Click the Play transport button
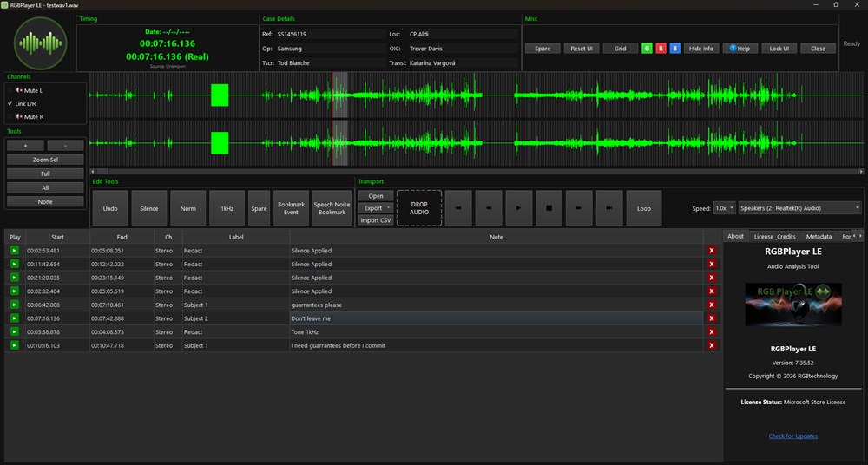Image resolution: width=868 pixels, height=465 pixels. [x=519, y=208]
